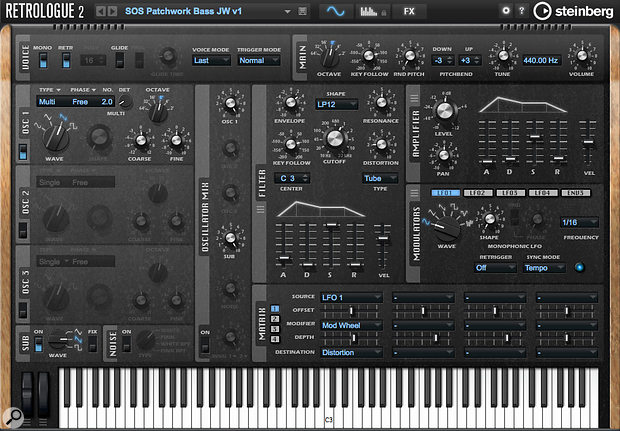
Task: Click the 440.00 Hz tuning field
Action: [x=541, y=60]
